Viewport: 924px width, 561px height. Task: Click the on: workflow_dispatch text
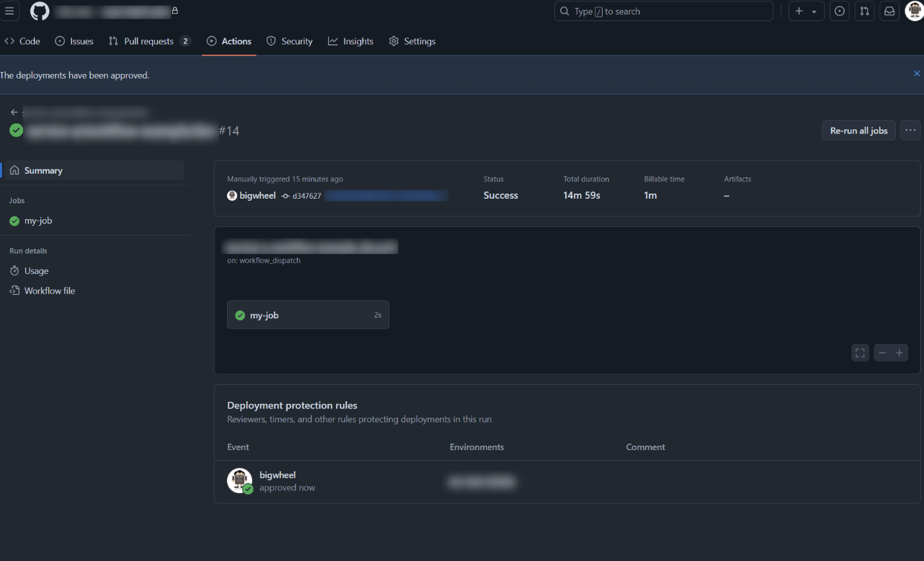[263, 261]
